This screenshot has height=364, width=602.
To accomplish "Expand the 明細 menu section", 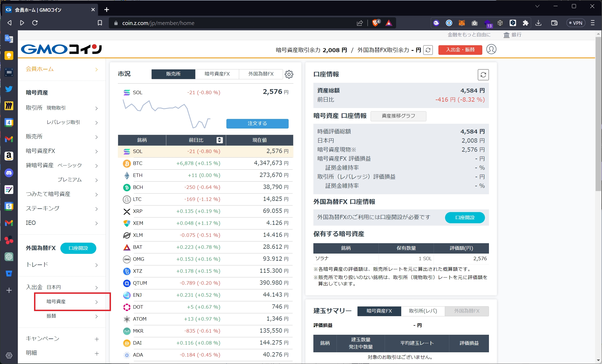I will click(97, 353).
